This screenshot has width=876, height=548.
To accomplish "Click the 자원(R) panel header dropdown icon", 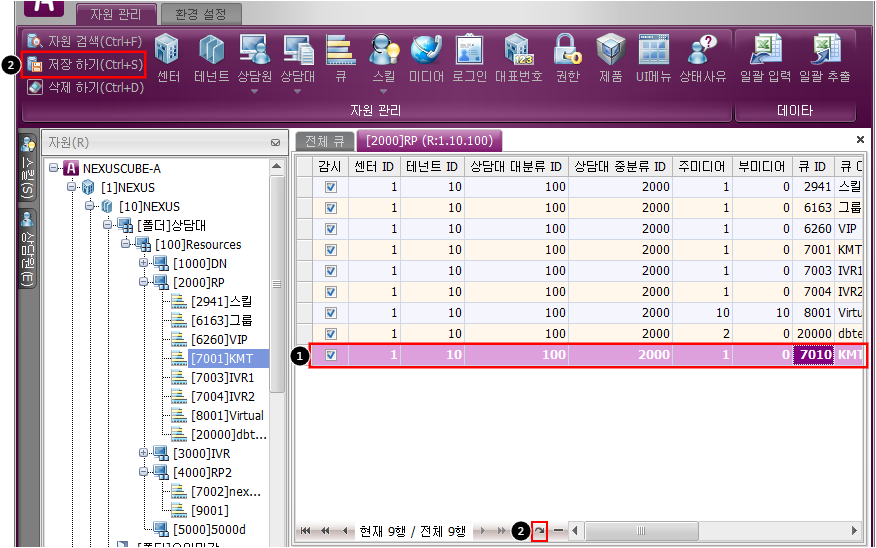I will [275, 142].
